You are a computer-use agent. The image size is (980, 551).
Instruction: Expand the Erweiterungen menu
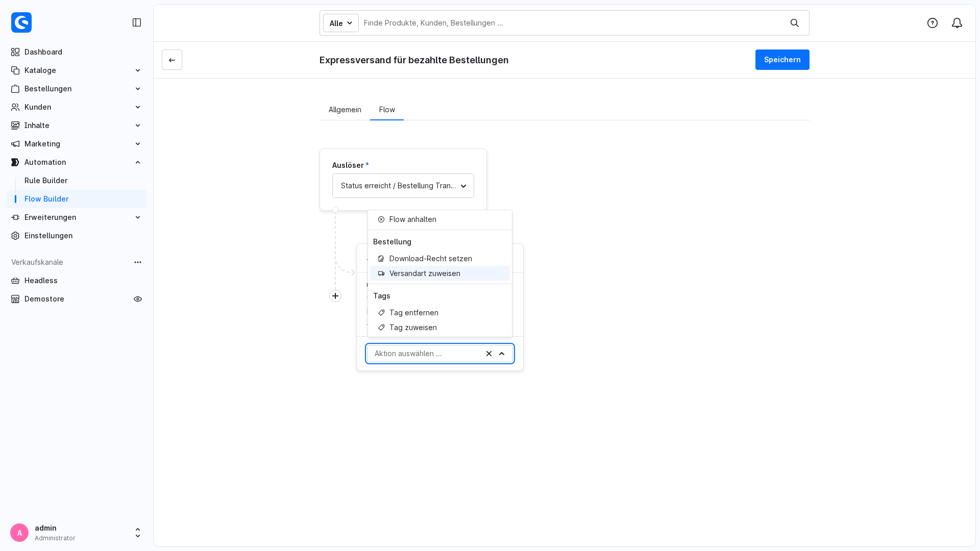[138, 217]
